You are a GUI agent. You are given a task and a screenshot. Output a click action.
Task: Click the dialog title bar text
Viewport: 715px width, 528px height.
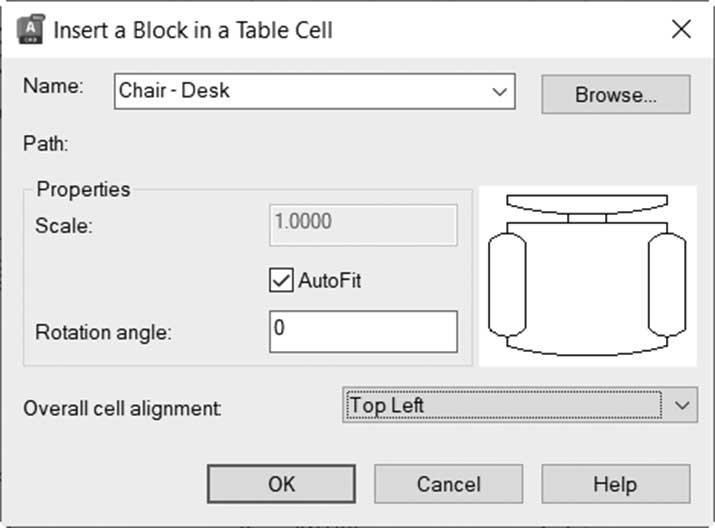(x=193, y=30)
